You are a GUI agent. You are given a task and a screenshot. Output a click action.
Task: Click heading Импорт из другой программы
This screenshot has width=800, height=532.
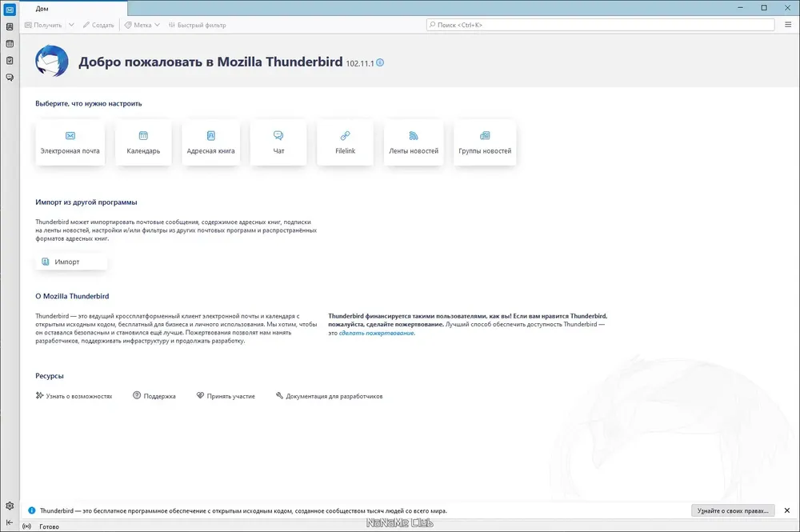click(x=86, y=202)
